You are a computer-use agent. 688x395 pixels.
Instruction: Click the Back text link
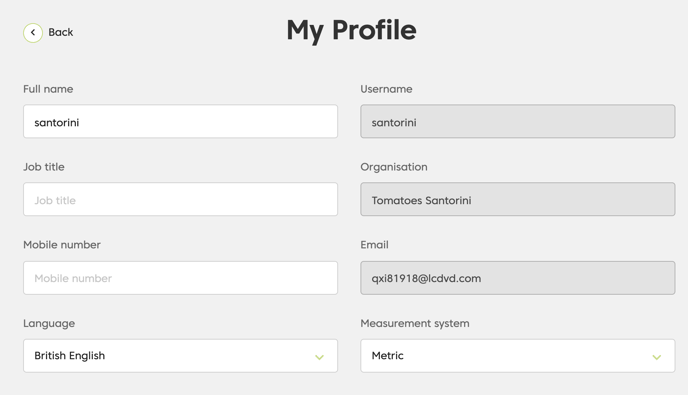(61, 32)
